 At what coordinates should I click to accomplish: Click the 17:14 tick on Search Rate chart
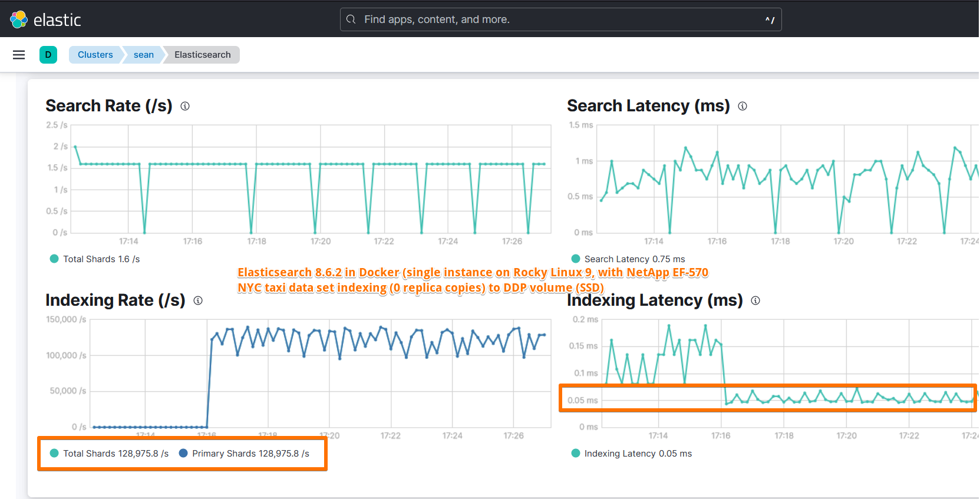pos(128,242)
